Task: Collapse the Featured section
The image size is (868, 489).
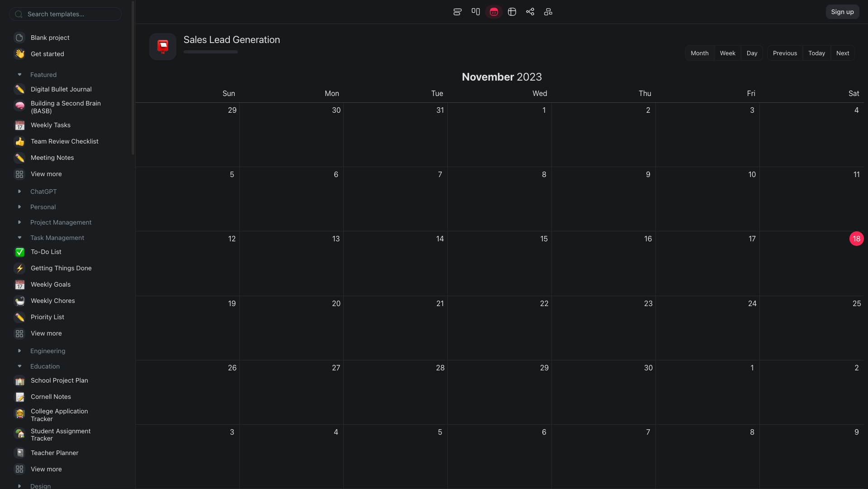Action: pyautogui.click(x=19, y=74)
